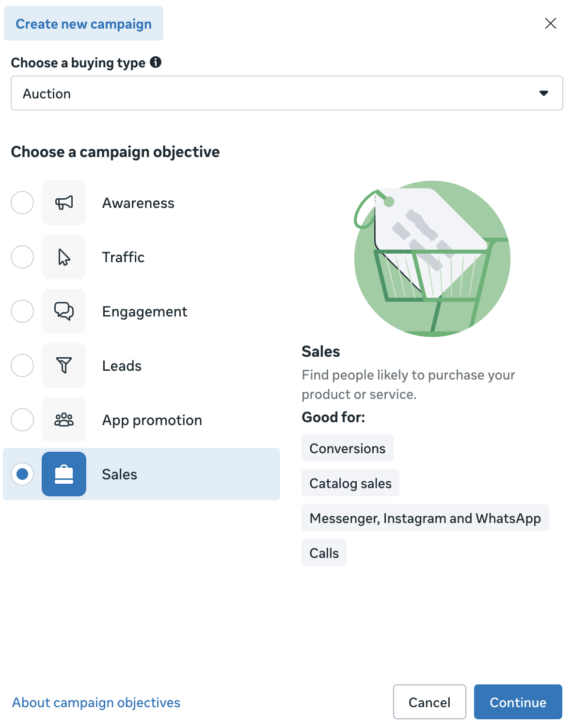Click the Sales shopping bag icon
Screen dimensions: 571x728
point(64,474)
